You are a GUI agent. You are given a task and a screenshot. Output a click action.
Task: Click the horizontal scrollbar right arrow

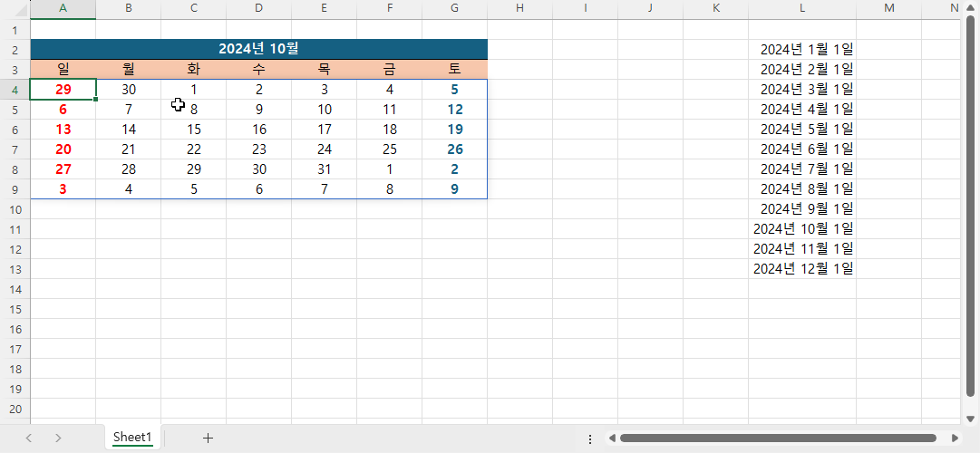click(955, 438)
